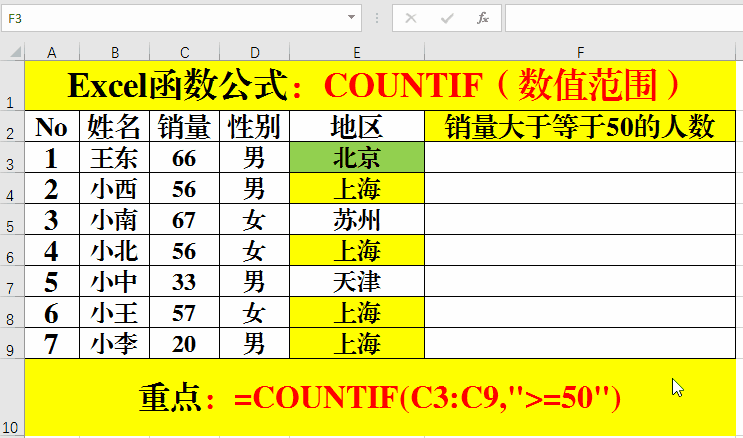Select row 4 header
The height and width of the screenshot is (438, 743).
click(12, 188)
